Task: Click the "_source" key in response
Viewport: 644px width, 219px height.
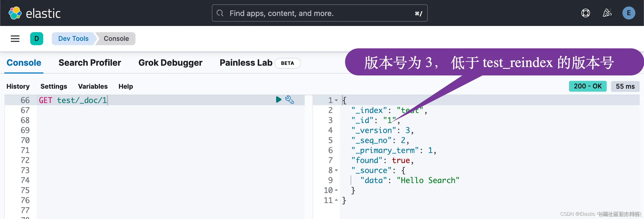Action: (371, 170)
